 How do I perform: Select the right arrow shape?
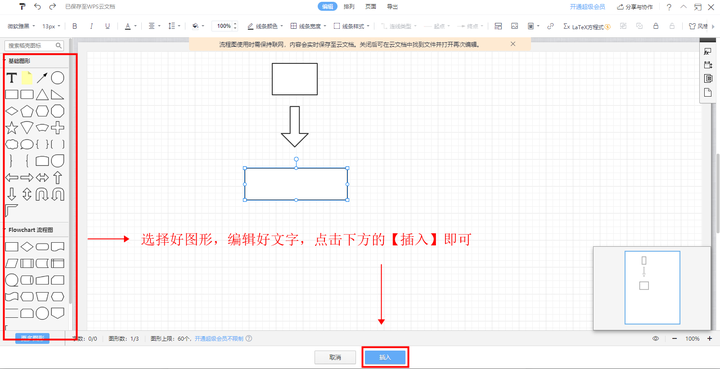pyautogui.click(x=27, y=178)
